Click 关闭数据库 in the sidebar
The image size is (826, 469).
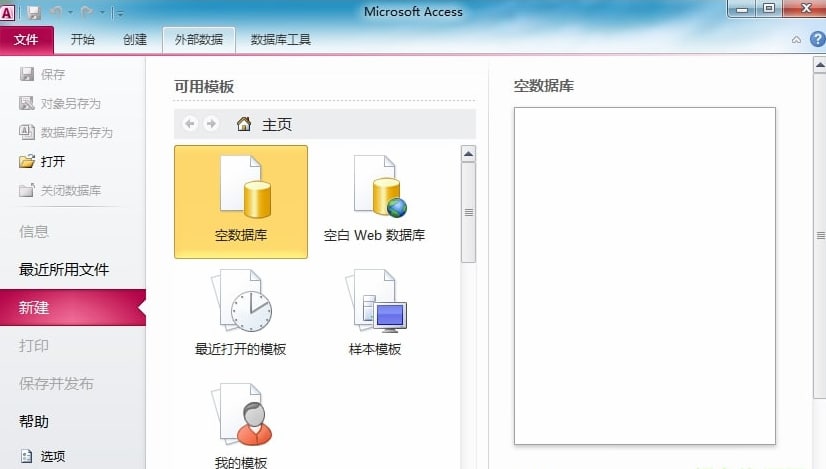click(x=60, y=190)
